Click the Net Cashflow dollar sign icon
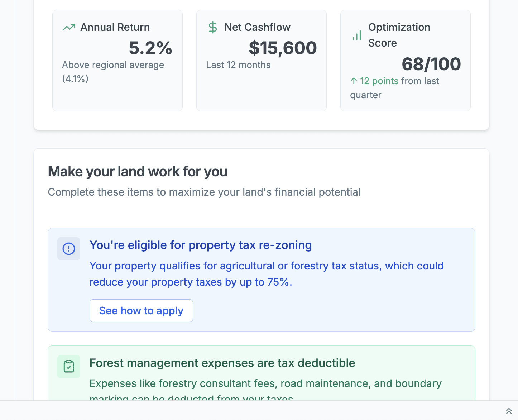Viewport: 518px width, 420px height. tap(213, 27)
